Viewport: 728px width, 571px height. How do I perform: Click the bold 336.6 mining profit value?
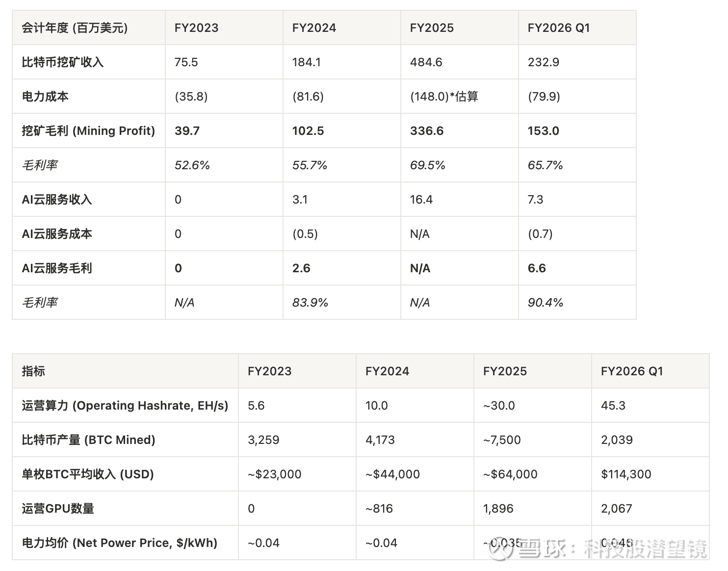(x=426, y=131)
